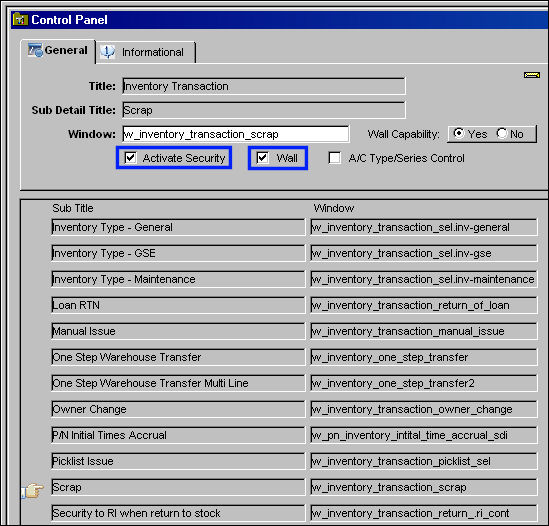
Task: Select Security to RI when return to stock
Action: [178, 513]
